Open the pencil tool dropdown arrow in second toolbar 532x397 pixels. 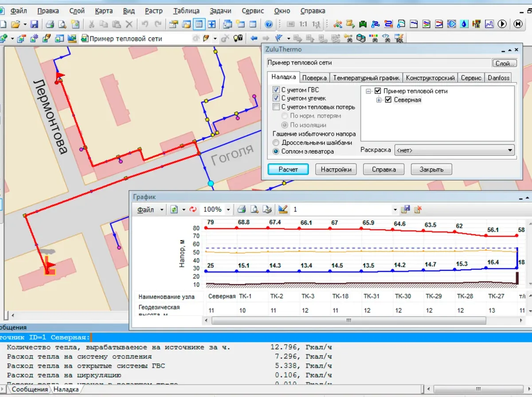(x=215, y=39)
